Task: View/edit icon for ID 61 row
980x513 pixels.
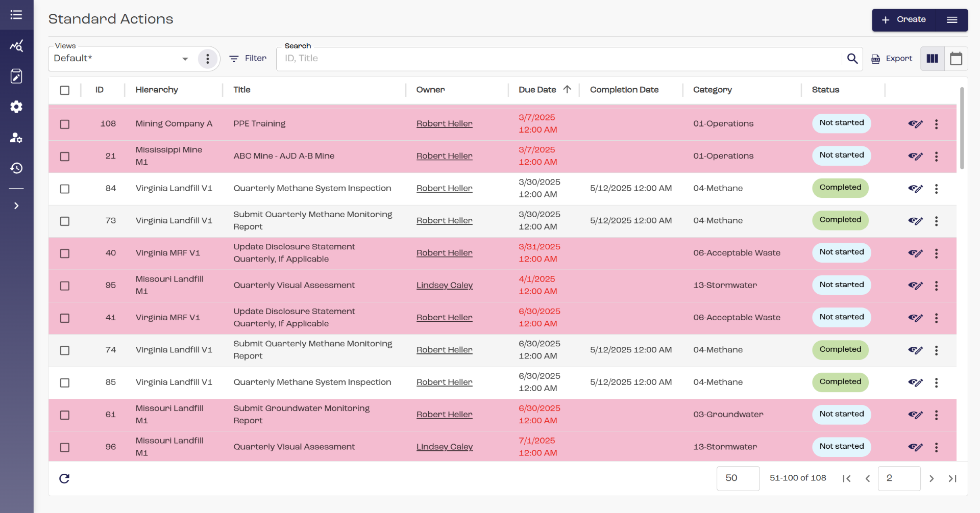Action: tap(915, 415)
